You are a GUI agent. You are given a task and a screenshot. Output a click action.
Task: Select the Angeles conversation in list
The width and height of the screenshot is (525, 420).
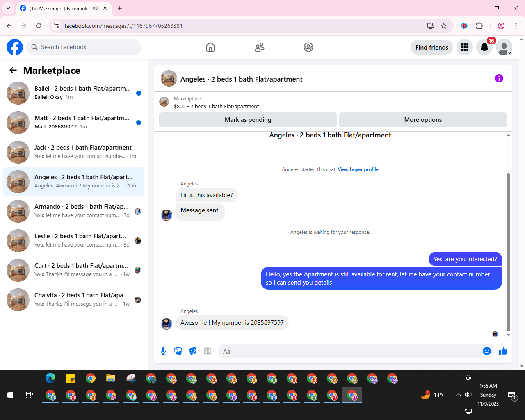tap(74, 182)
